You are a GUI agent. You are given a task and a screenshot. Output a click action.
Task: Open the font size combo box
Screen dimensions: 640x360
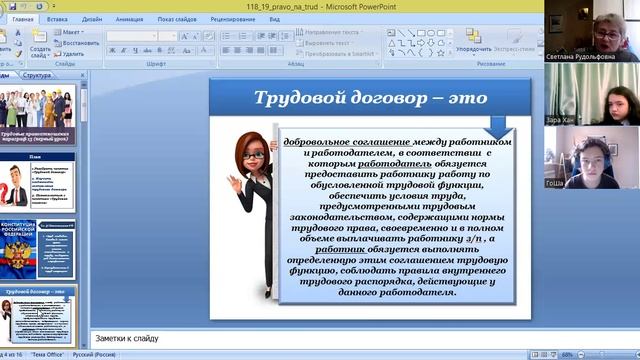click(167, 36)
